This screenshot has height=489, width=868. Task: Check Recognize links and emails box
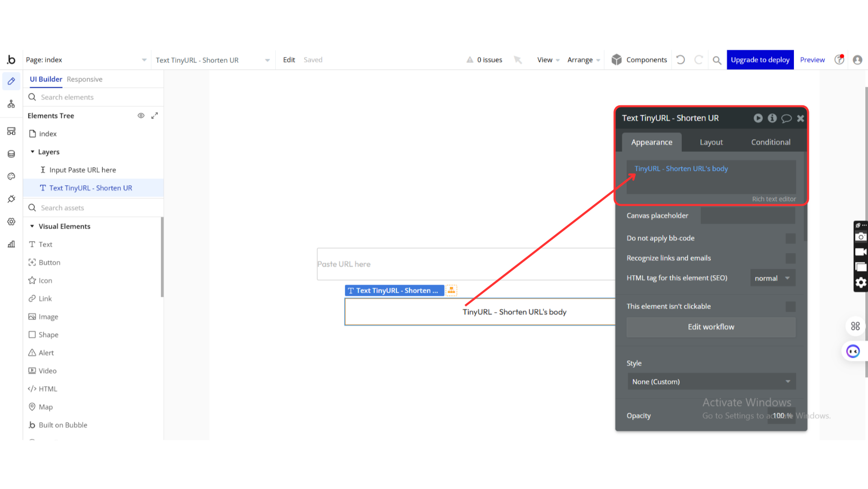[790, 258]
